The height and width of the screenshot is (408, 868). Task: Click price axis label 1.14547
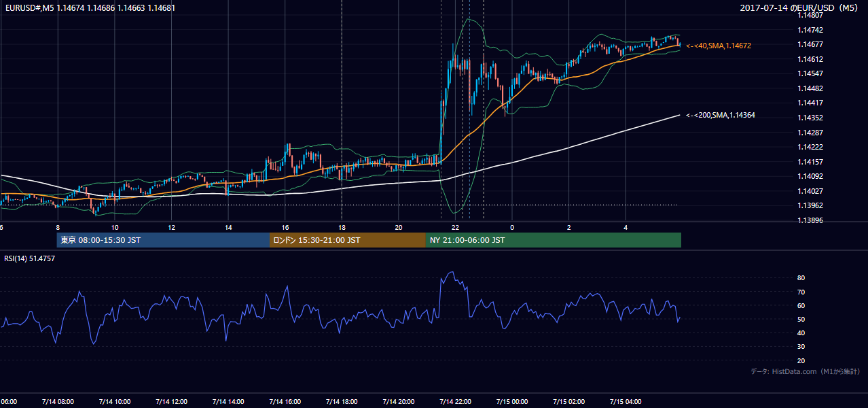(810, 73)
